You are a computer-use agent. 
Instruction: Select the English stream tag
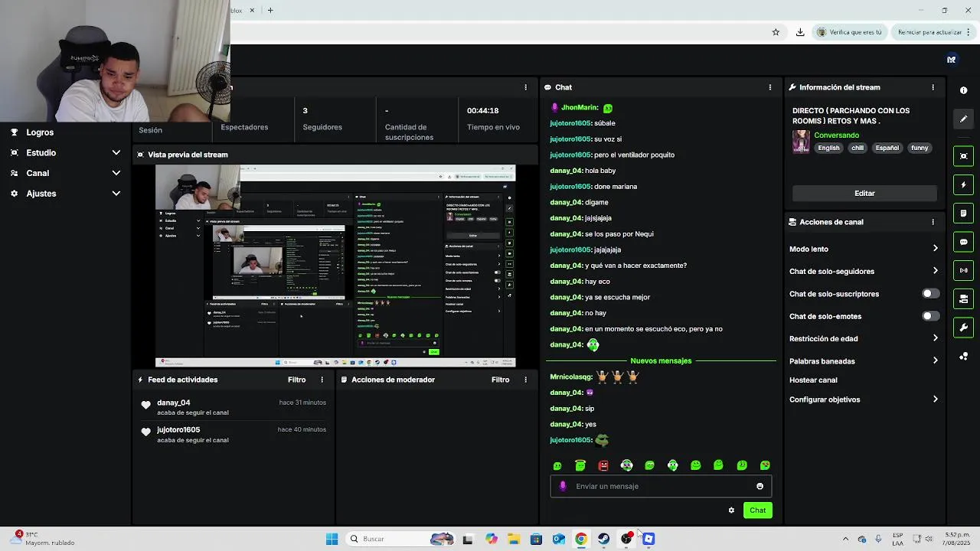tap(828, 148)
